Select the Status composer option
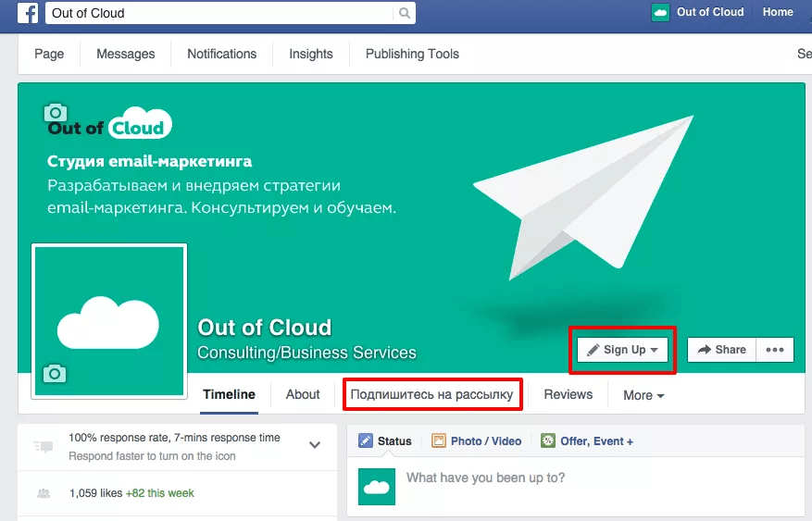 pyautogui.click(x=385, y=441)
